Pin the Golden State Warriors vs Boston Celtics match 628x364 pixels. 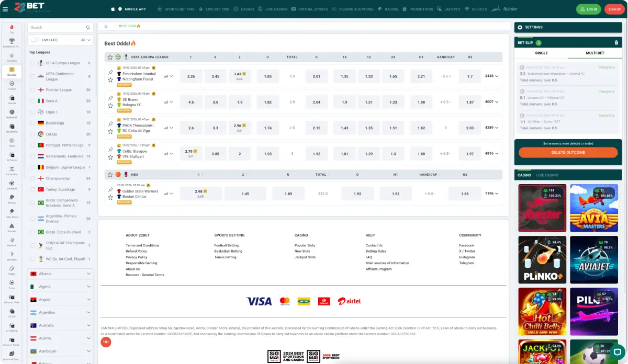[x=110, y=190]
